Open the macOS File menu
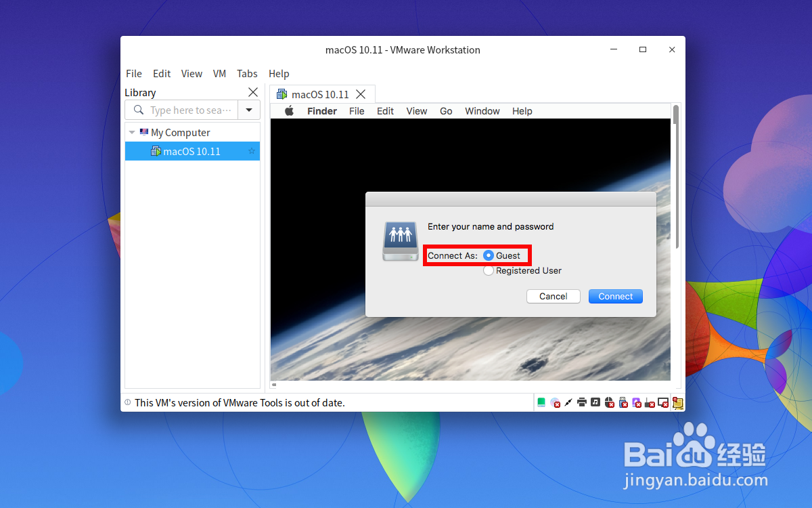Image resolution: width=812 pixels, height=508 pixels. click(x=357, y=111)
